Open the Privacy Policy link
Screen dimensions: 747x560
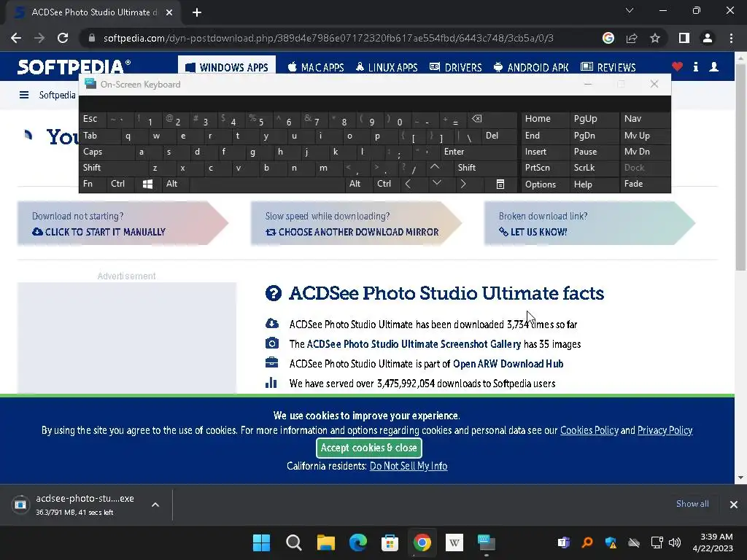tap(665, 430)
